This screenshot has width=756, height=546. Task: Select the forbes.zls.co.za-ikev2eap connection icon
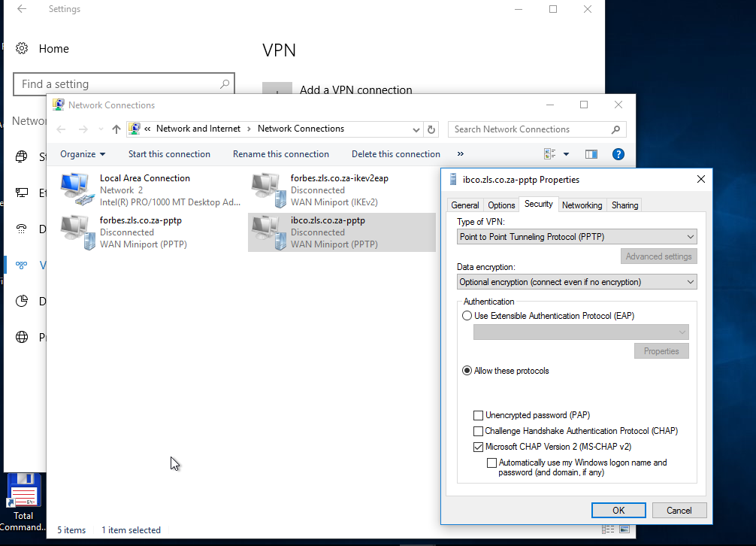[x=268, y=190]
